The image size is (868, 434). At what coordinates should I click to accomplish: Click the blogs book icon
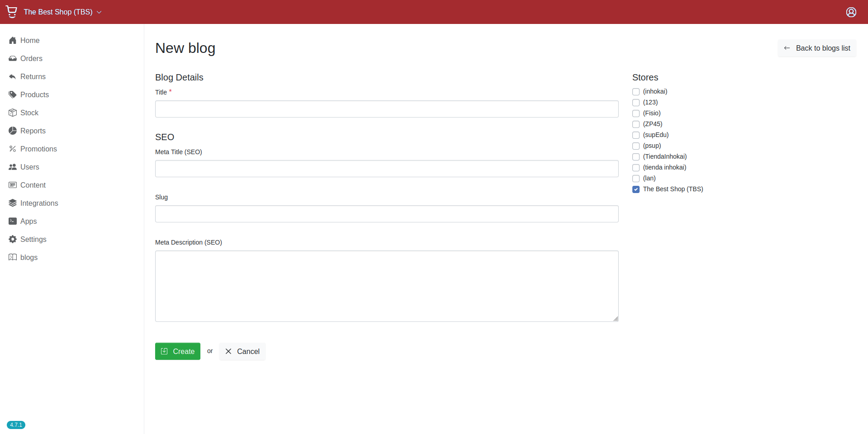tap(13, 258)
